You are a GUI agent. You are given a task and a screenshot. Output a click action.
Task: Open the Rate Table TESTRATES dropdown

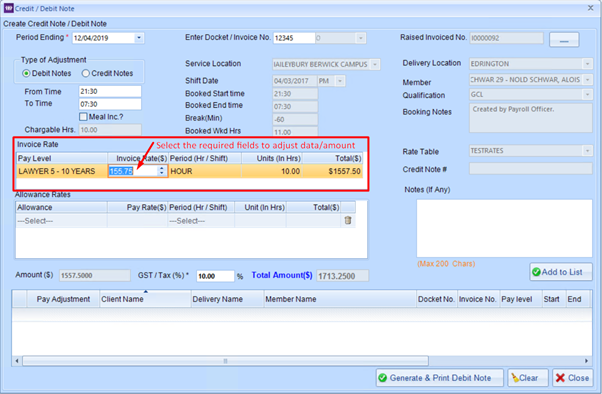[x=587, y=151]
